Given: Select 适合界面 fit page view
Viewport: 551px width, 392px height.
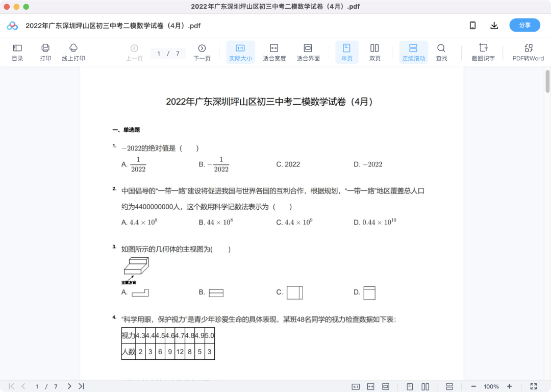Looking at the screenshot, I should [x=308, y=53].
